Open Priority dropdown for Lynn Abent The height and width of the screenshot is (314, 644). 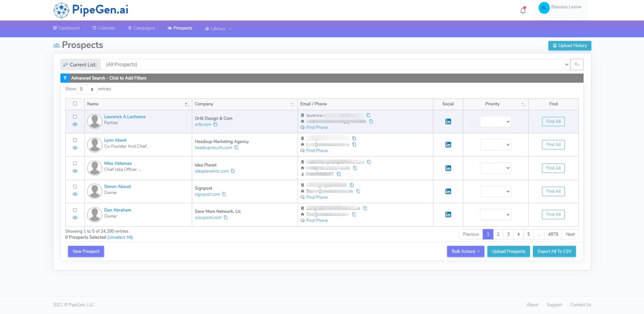click(x=496, y=144)
